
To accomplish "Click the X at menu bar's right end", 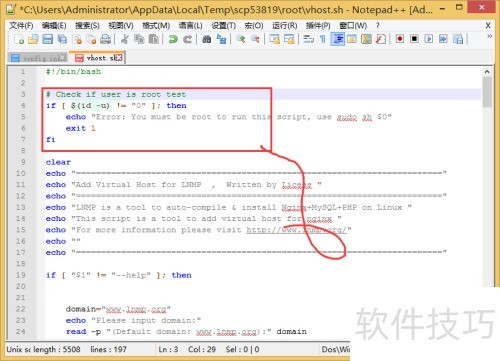I will (x=488, y=25).
